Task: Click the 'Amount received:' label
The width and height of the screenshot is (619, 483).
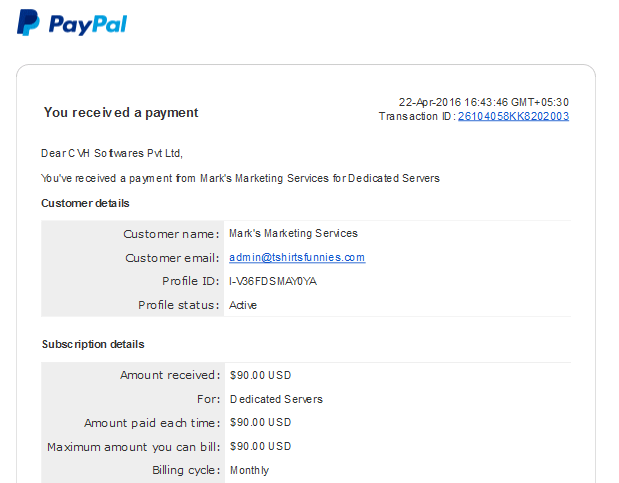Action: pyautogui.click(x=170, y=375)
